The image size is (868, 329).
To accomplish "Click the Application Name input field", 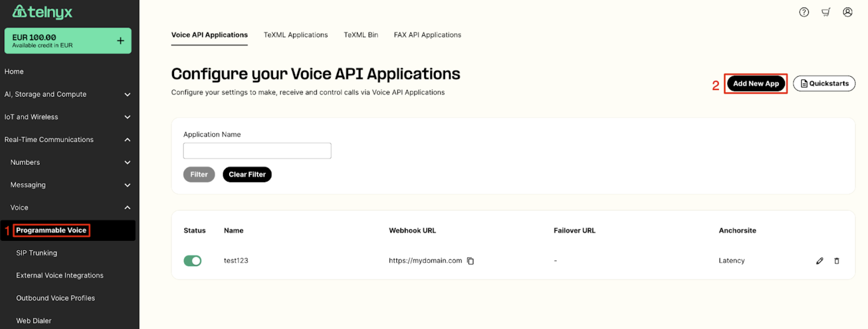I will [257, 150].
